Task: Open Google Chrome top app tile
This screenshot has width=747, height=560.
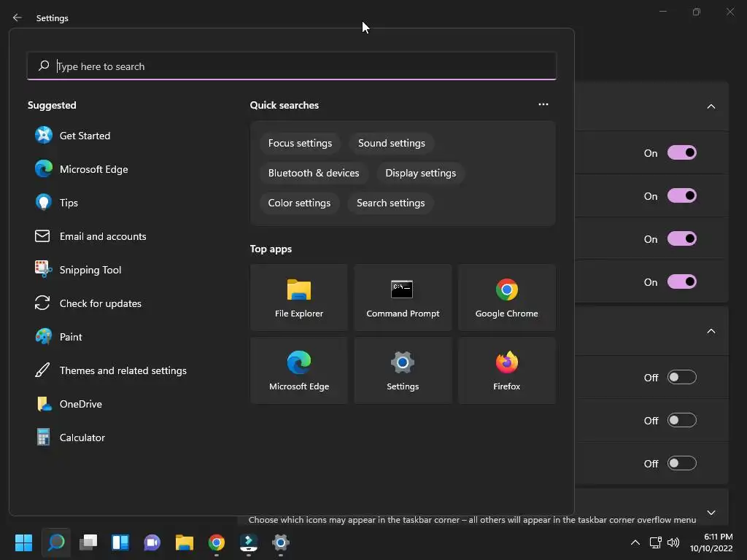Action: tap(506, 297)
